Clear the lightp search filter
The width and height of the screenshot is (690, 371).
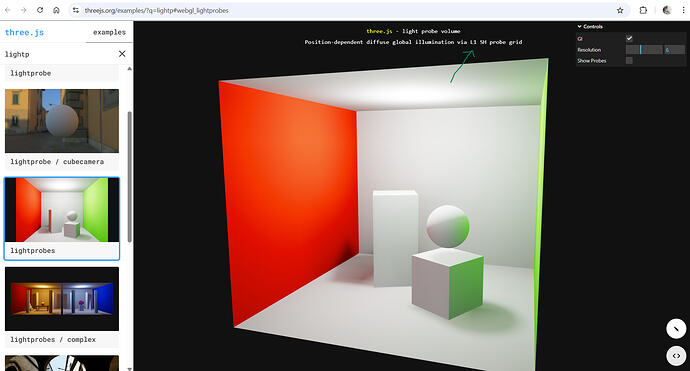click(122, 54)
